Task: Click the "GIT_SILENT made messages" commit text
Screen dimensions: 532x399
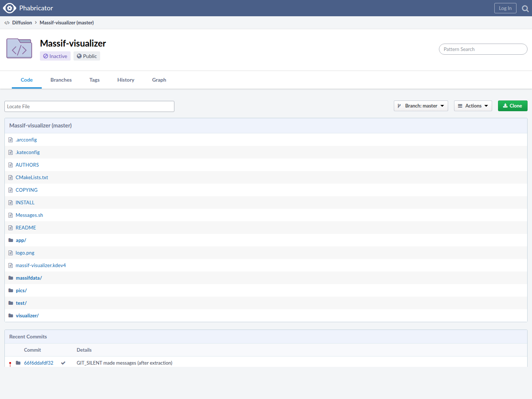Action: point(125,363)
